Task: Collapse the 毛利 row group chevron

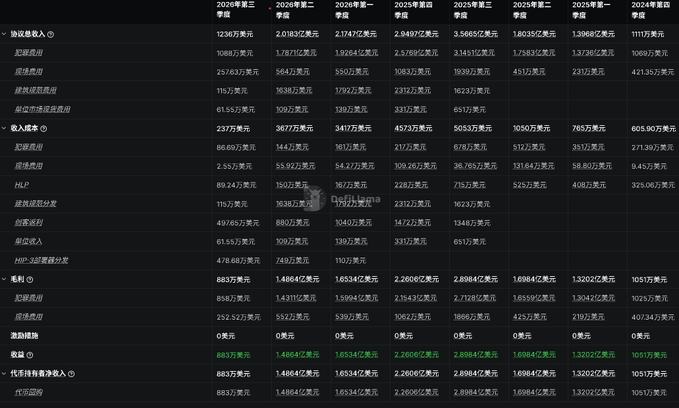Action: [4, 279]
